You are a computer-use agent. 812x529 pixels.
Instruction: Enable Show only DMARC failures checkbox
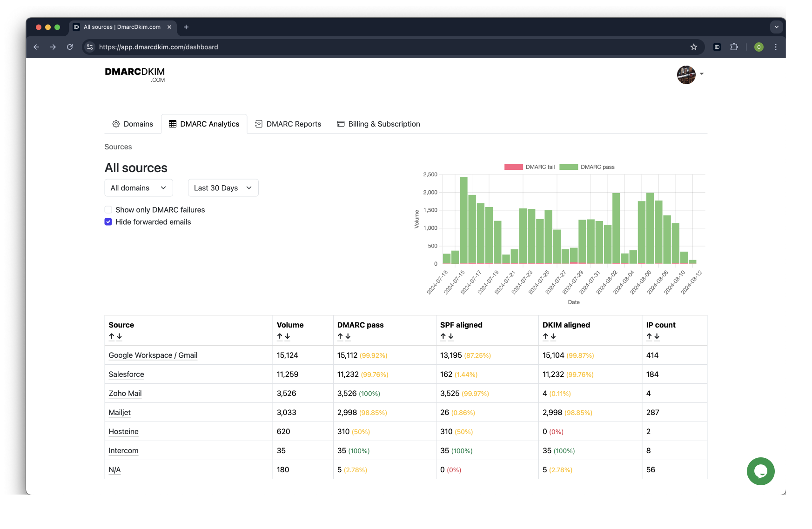(x=108, y=210)
